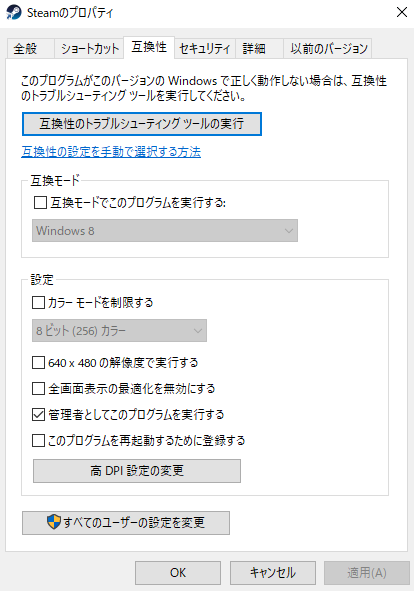Image resolution: width=414 pixels, height=591 pixels.
Task: Select the セキュリティ tab
Action: [x=205, y=49]
